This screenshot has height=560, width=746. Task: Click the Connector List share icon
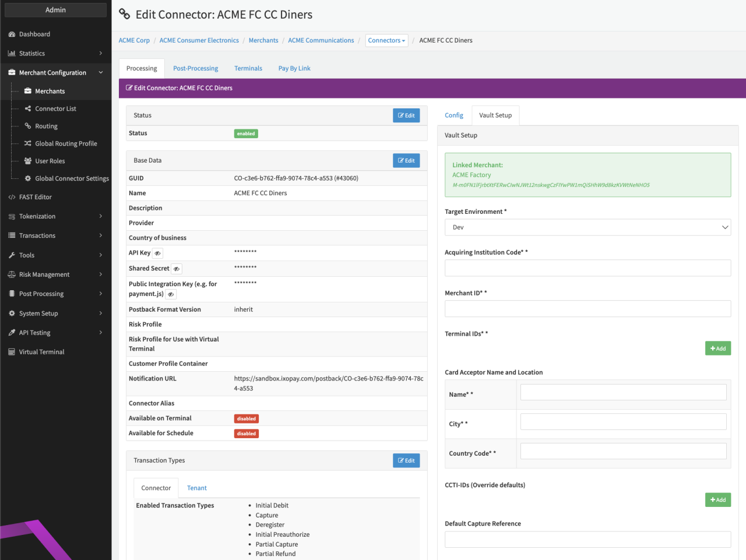28,109
